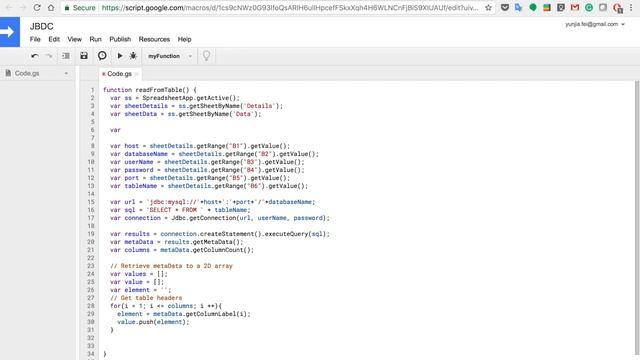Click the 'var url' code line
The width and height of the screenshot is (640, 360).
[x=212, y=202]
